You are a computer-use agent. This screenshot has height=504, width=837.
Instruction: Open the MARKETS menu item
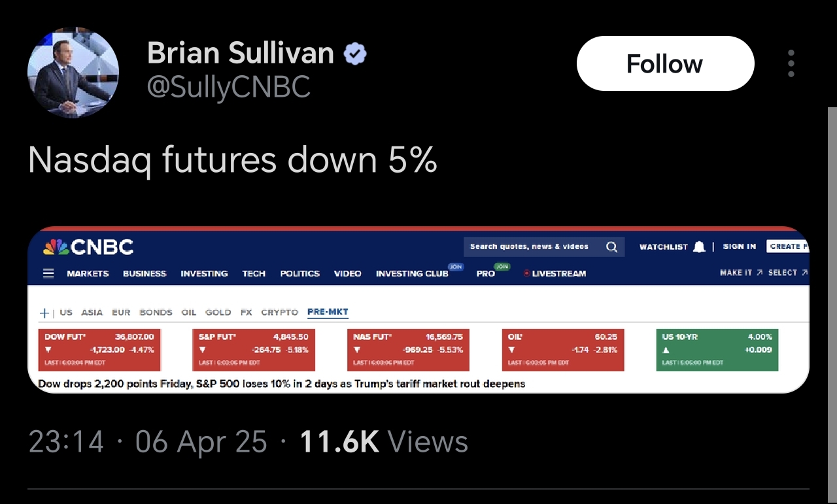pos(88,273)
